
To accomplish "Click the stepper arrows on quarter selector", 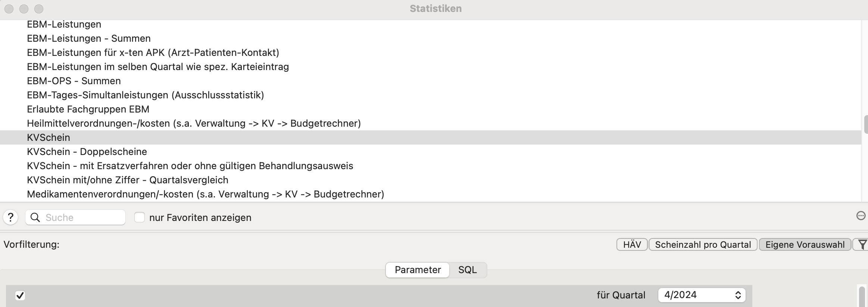I will coord(738,295).
